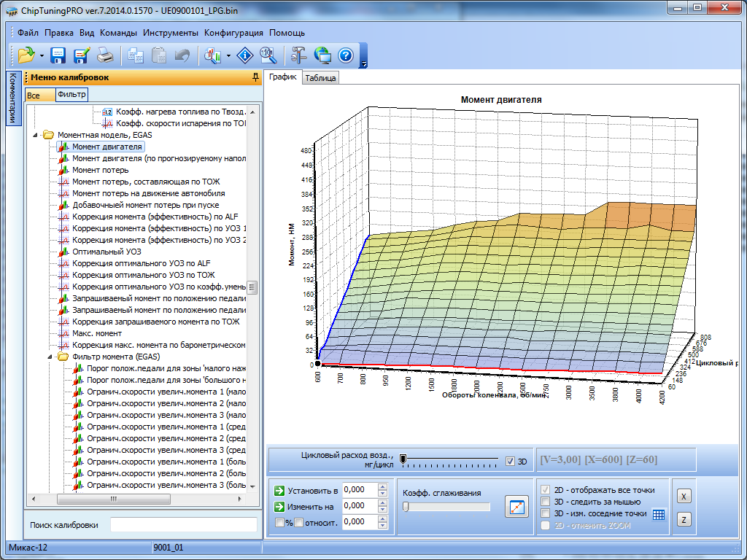This screenshot has width=747, height=560.
Task: Check '3D - изм. соседние точки' option
Action: [545, 513]
